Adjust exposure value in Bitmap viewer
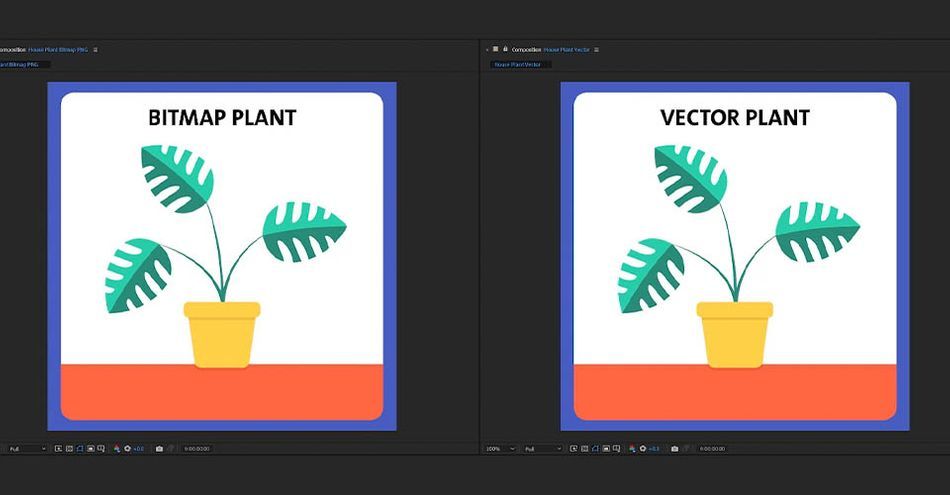Viewport: 950px width, 495px height. 138,449
